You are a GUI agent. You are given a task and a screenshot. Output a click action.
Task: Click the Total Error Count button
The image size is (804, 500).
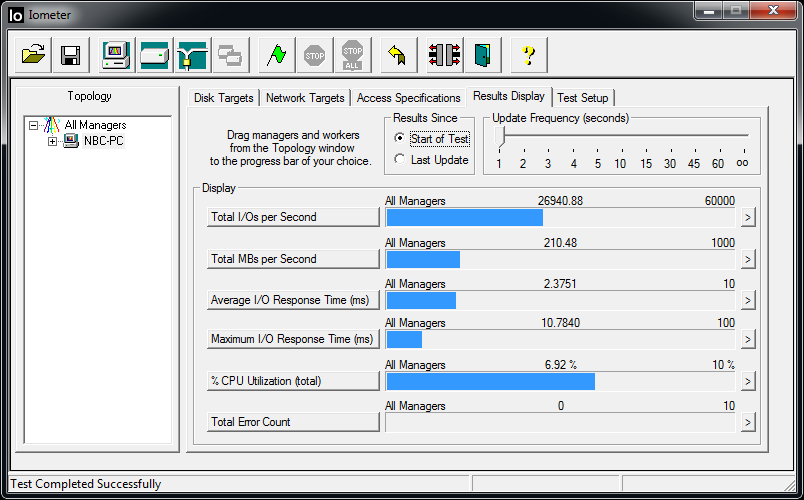point(293,422)
